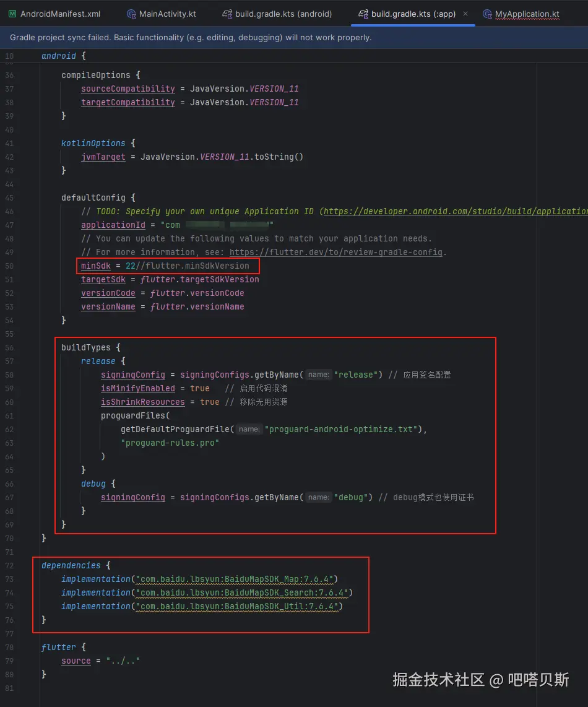Click 'targetSdk' on line 51
The width and height of the screenshot is (588, 707).
coord(103,280)
